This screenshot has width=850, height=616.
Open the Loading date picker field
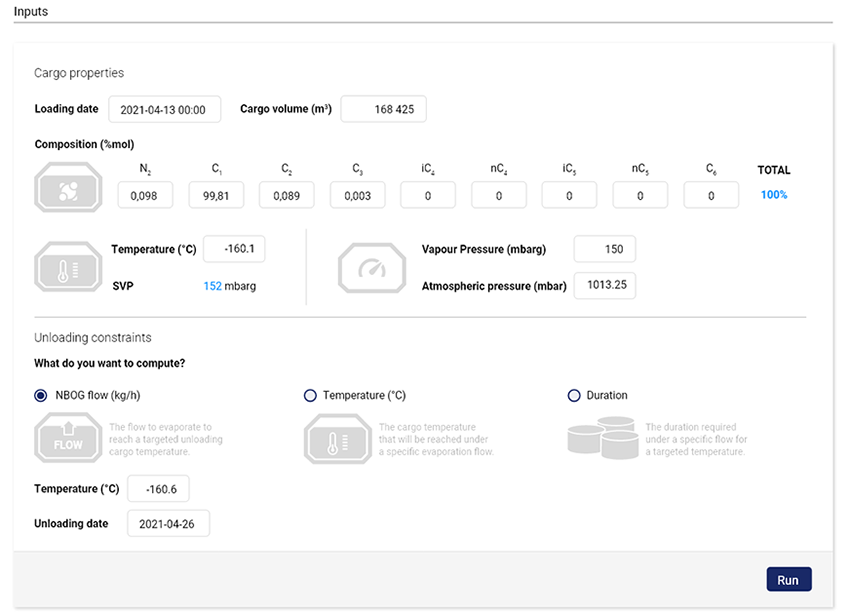(164, 110)
